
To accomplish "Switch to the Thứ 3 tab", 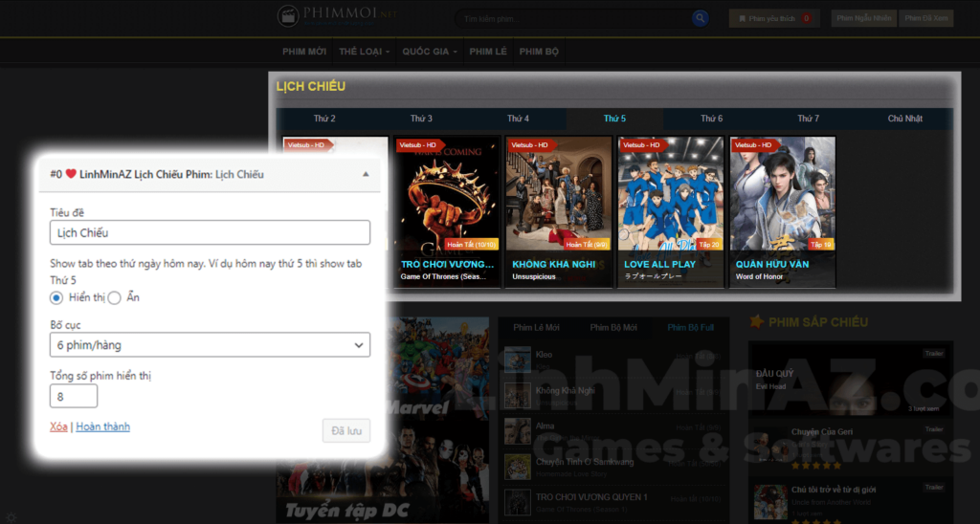I will tap(421, 119).
